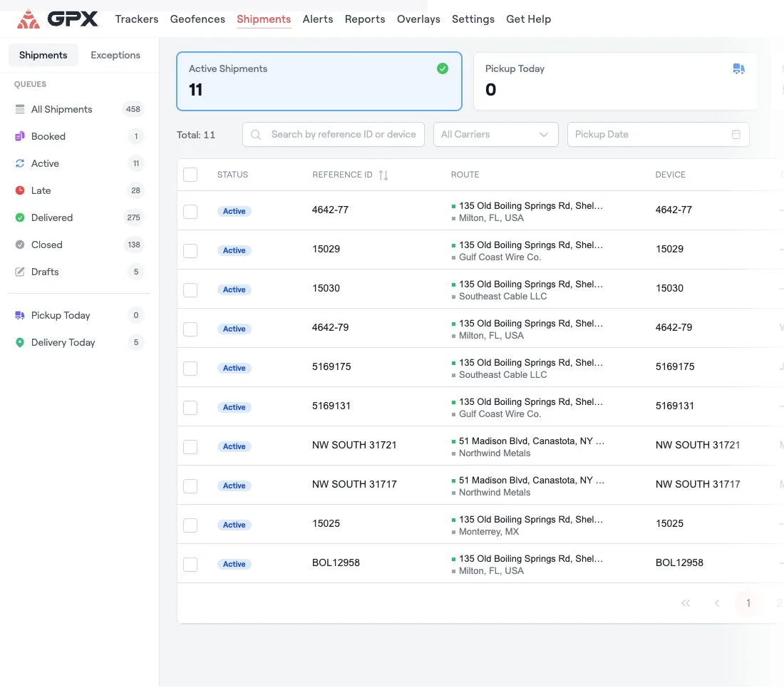Click green check icon on Active Shipments card
The height and width of the screenshot is (688, 784).
[443, 68]
